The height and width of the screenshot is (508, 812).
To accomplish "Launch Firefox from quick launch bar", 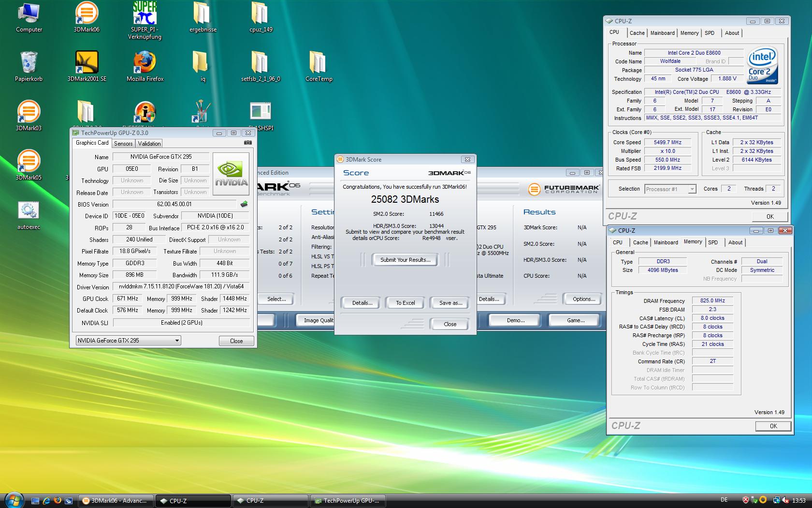I will (58, 501).
